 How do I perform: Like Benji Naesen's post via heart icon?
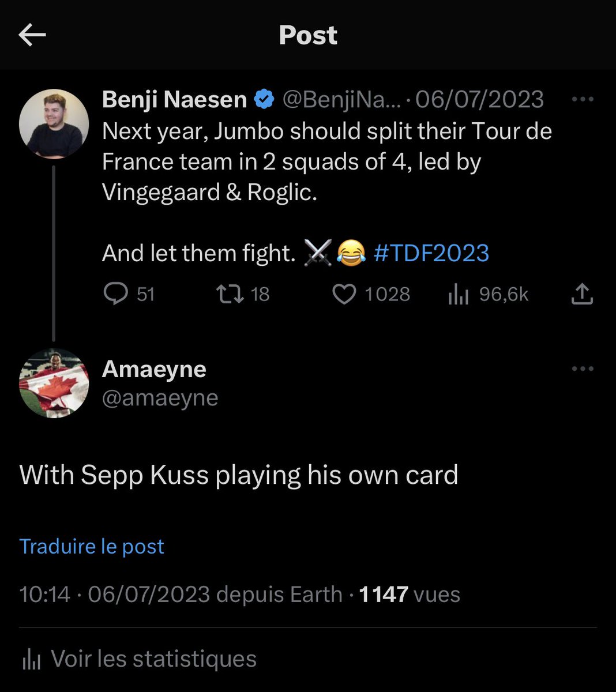[x=345, y=294]
